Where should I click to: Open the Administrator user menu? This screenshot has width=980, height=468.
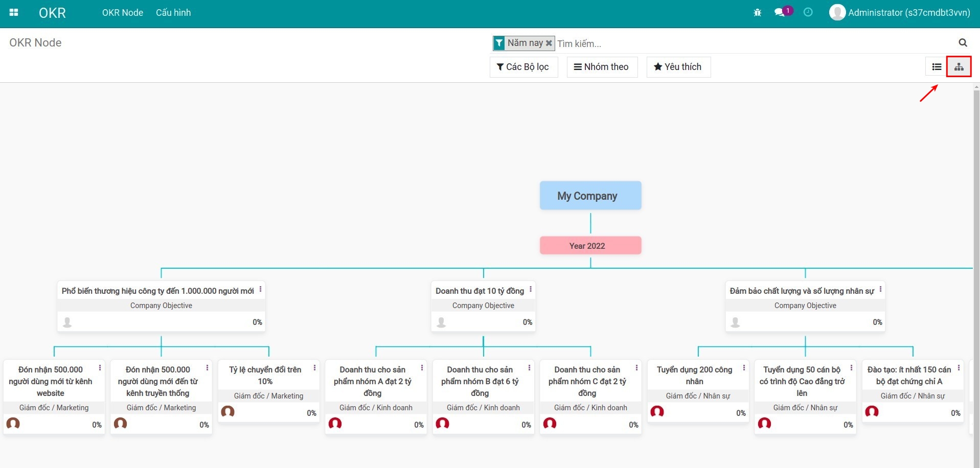click(900, 13)
